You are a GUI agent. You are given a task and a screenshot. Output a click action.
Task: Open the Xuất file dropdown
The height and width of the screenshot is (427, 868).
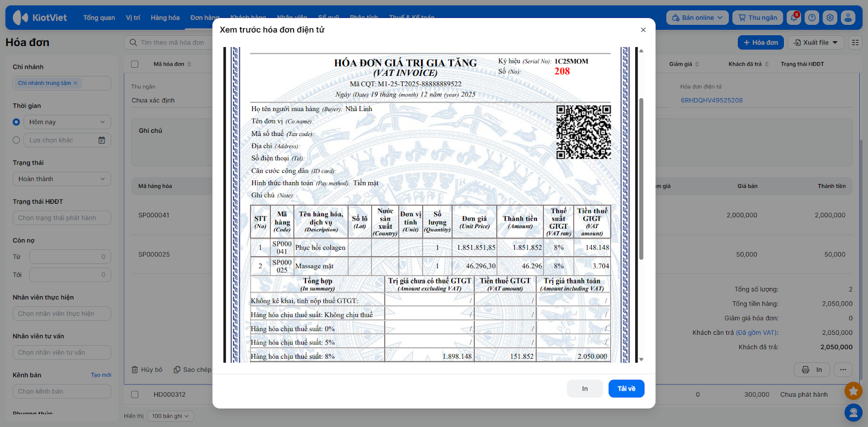(816, 42)
